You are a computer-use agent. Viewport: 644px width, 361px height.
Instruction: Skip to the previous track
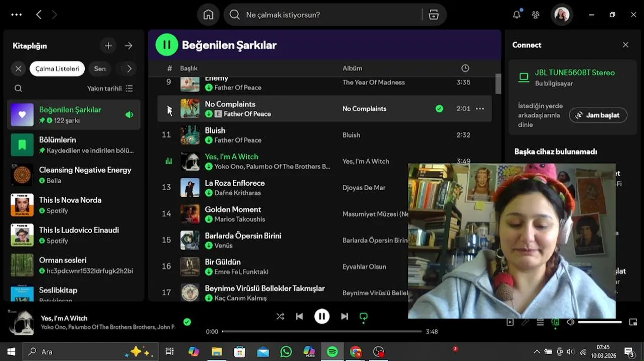click(299, 316)
